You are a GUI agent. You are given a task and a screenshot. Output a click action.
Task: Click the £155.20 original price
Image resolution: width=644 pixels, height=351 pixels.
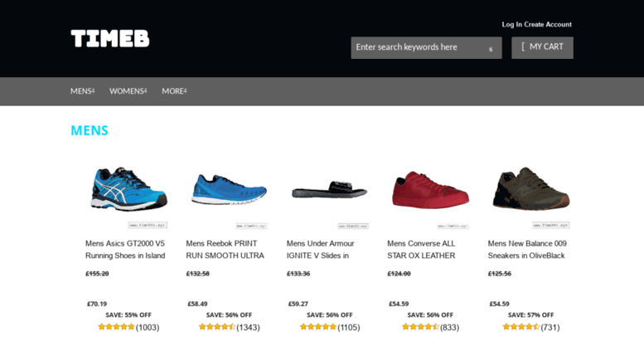(x=97, y=274)
